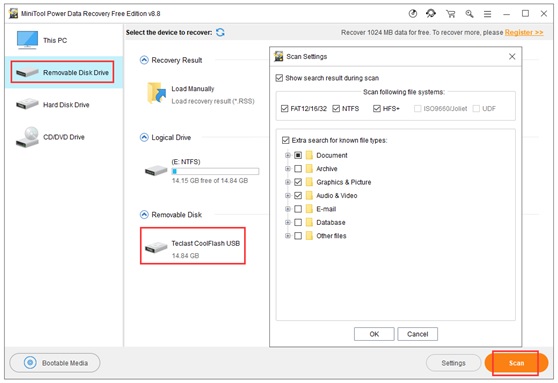Image resolution: width=558 pixels, height=383 pixels.
Task: Toggle the Document file type checkbox
Action: tap(298, 155)
